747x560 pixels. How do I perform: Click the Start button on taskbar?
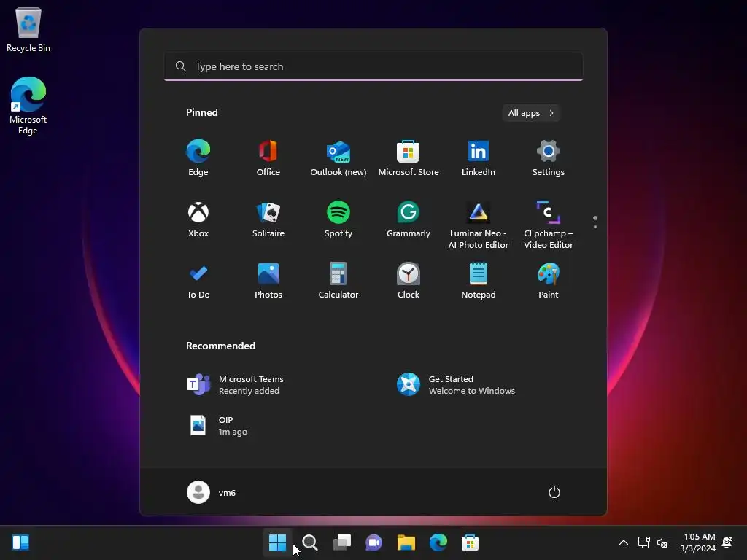point(277,542)
